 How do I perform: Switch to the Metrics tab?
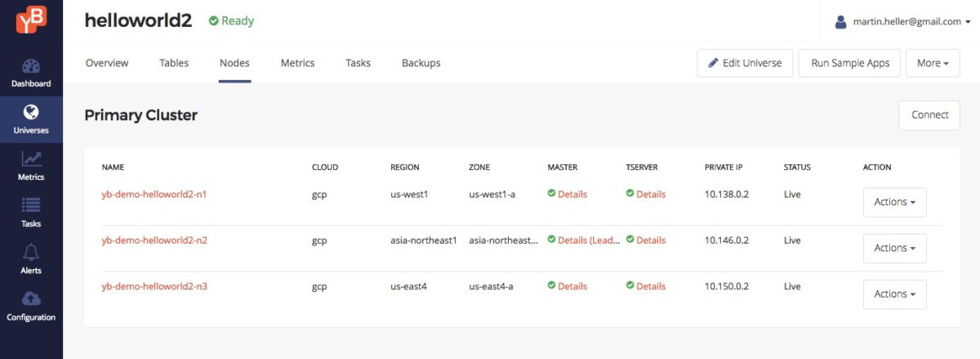(x=297, y=63)
